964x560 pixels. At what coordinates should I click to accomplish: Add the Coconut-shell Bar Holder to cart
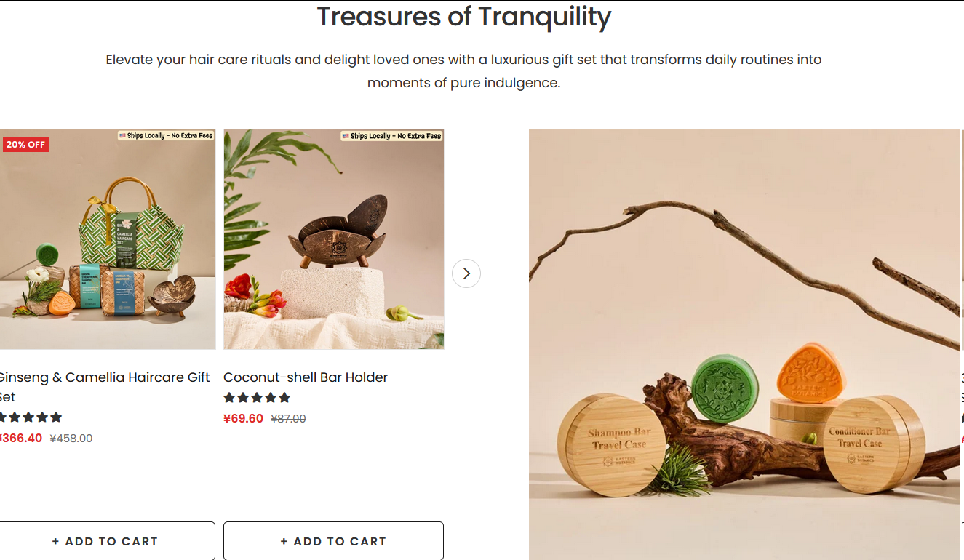click(333, 541)
